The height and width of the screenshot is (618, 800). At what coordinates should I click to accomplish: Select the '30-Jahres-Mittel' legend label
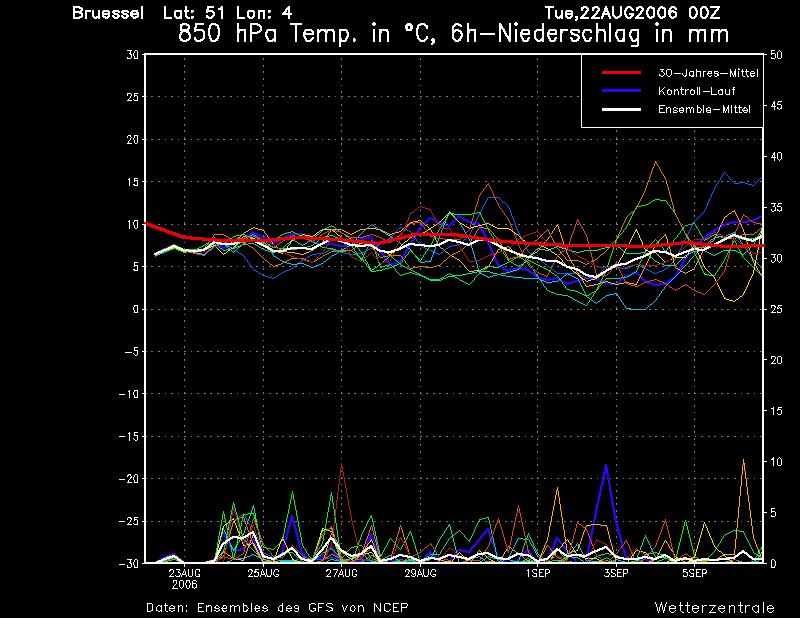708,73
